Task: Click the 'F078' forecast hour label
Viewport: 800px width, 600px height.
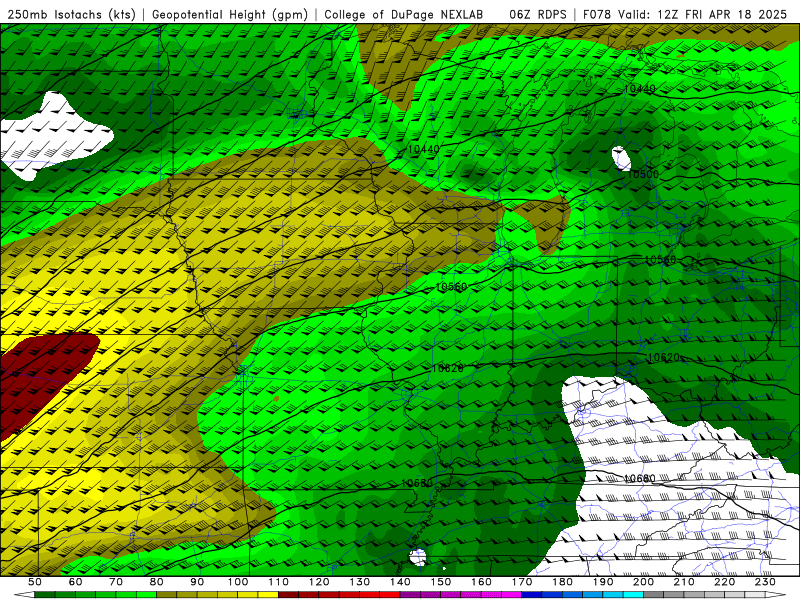Action: pyautogui.click(x=597, y=15)
